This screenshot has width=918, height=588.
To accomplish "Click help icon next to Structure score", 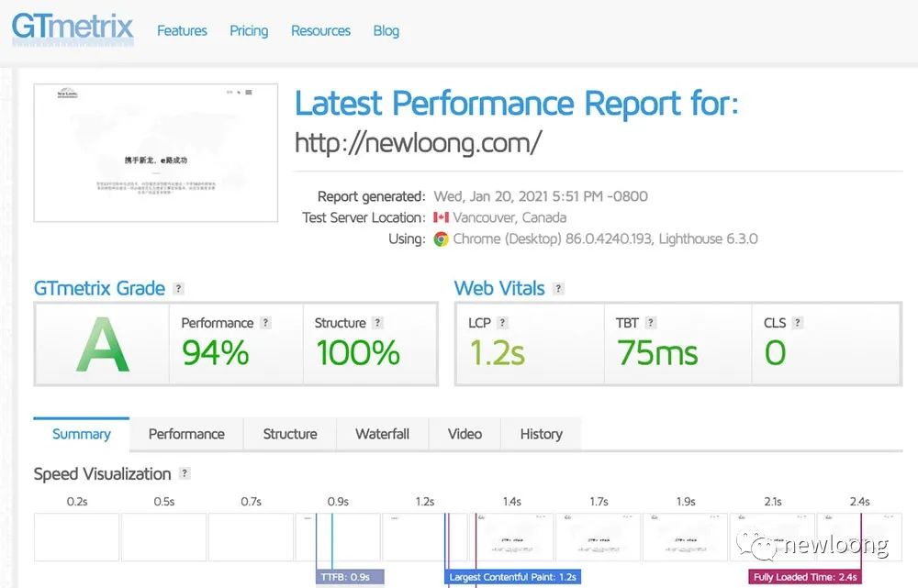I will tap(377, 323).
